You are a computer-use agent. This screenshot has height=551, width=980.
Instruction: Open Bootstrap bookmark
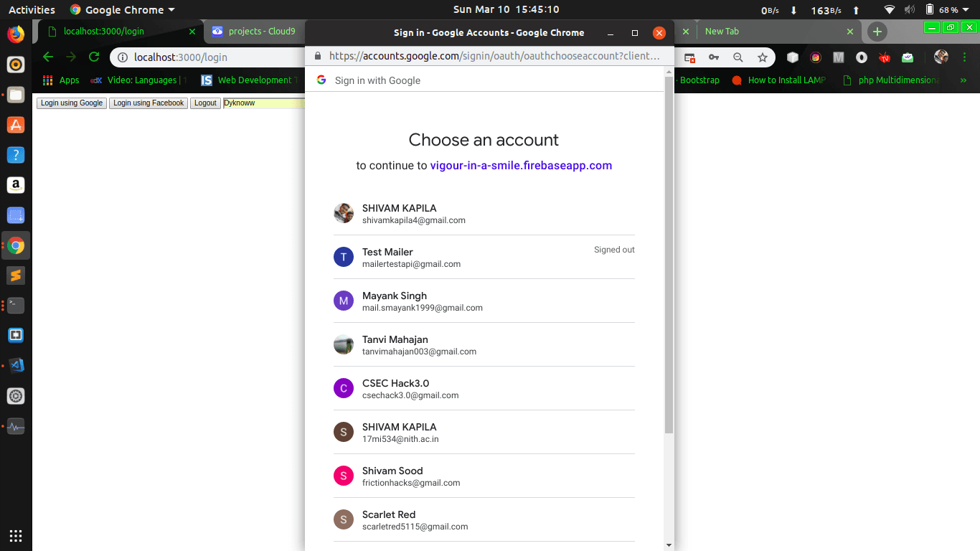tap(699, 80)
